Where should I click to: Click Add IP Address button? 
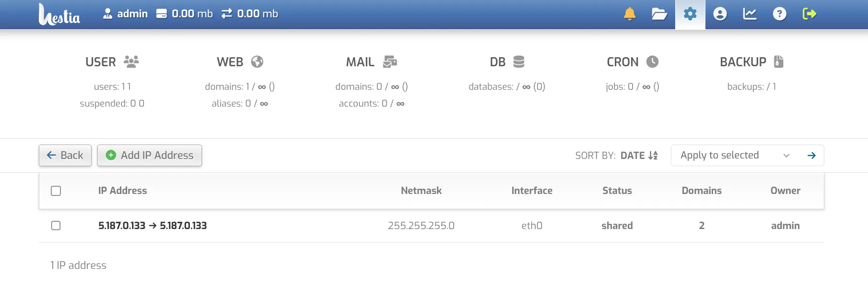[150, 156]
